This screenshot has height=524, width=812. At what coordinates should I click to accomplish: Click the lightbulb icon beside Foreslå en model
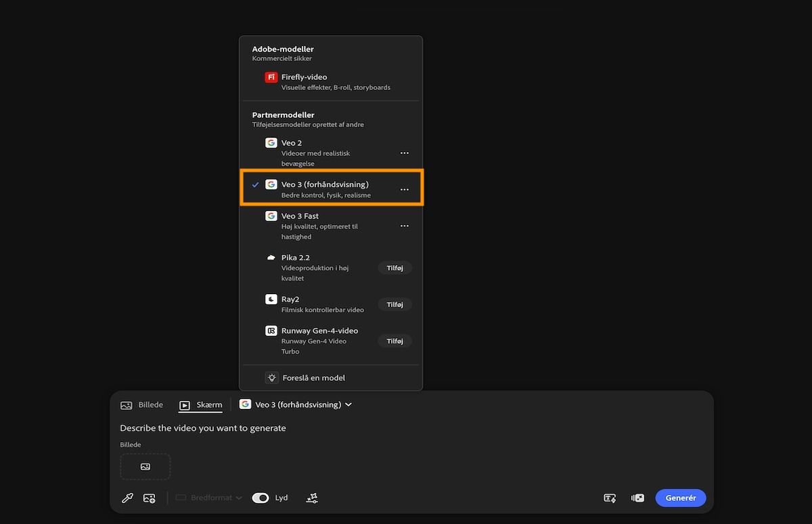tap(271, 378)
